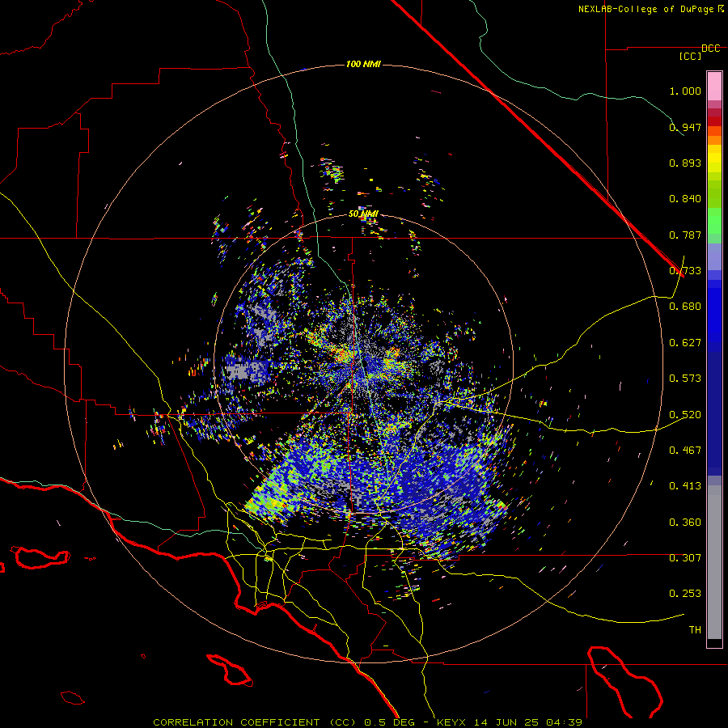Screen dimensions: 728x728
Task: Click the TH threshold label on scale
Action: (x=695, y=630)
